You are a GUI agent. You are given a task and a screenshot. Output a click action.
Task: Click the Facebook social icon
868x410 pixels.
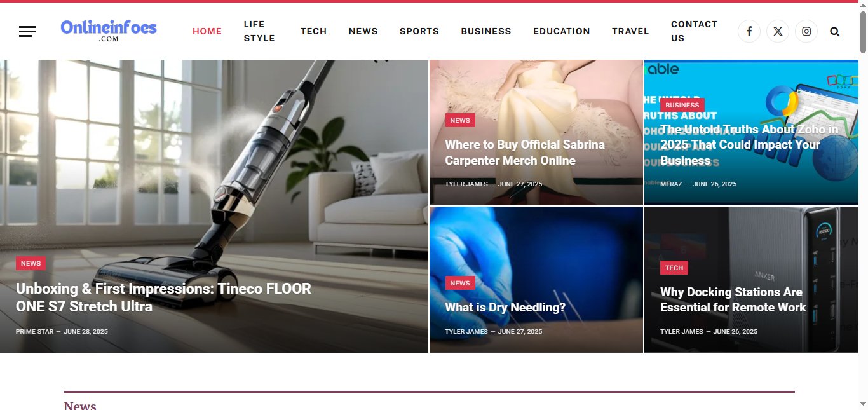tap(749, 31)
